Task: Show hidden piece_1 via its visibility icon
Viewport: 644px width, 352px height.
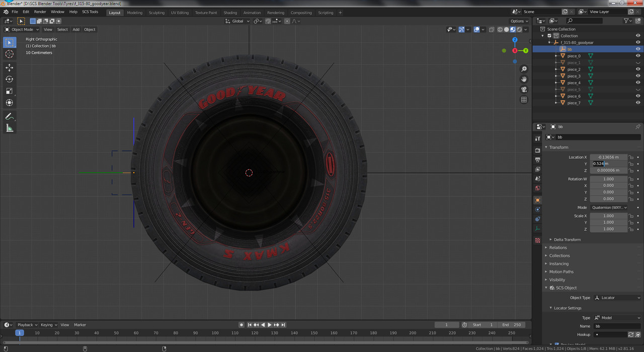Action: tap(638, 62)
